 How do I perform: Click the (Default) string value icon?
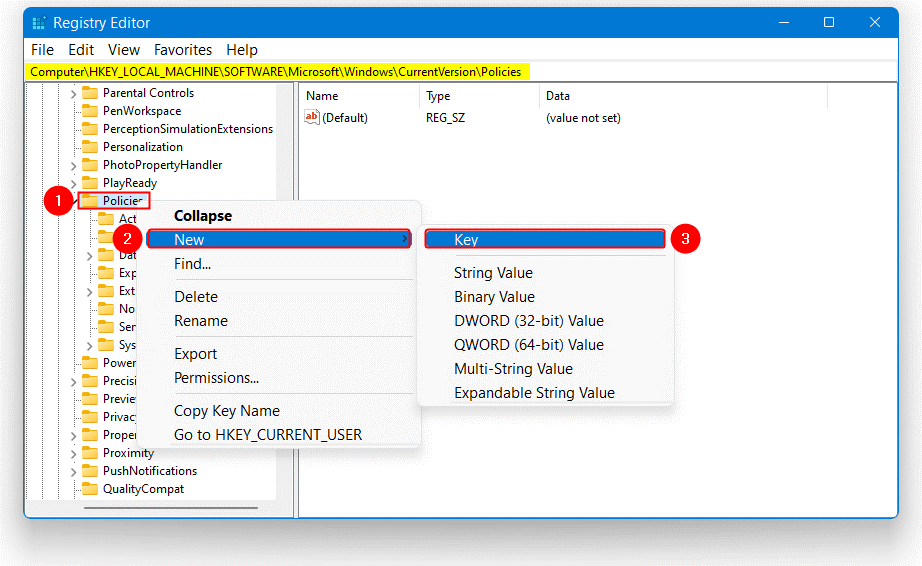[x=312, y=118]
